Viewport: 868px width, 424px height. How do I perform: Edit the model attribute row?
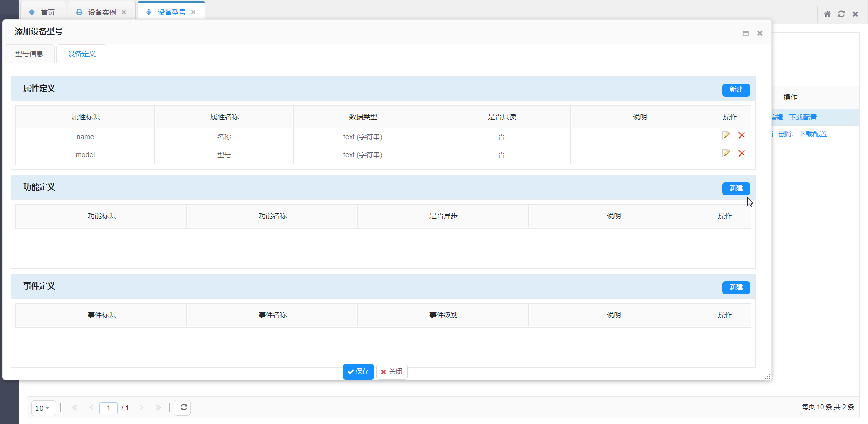[726, 154]
